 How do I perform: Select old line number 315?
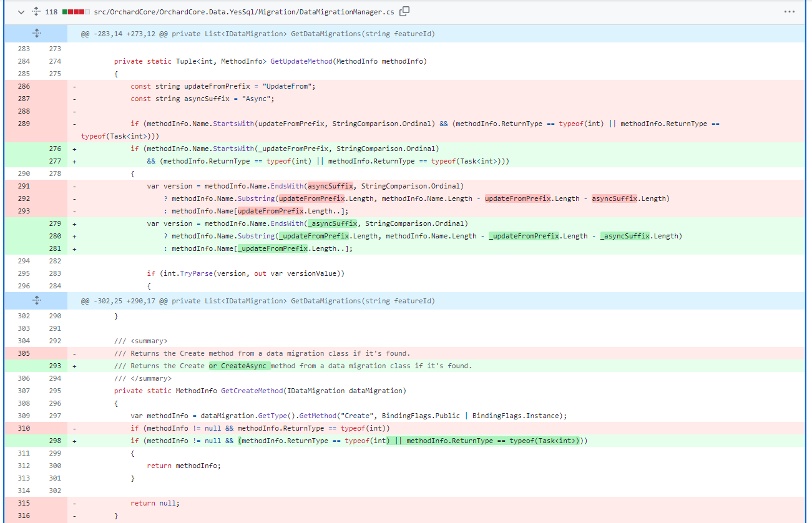tap(24, 503)
